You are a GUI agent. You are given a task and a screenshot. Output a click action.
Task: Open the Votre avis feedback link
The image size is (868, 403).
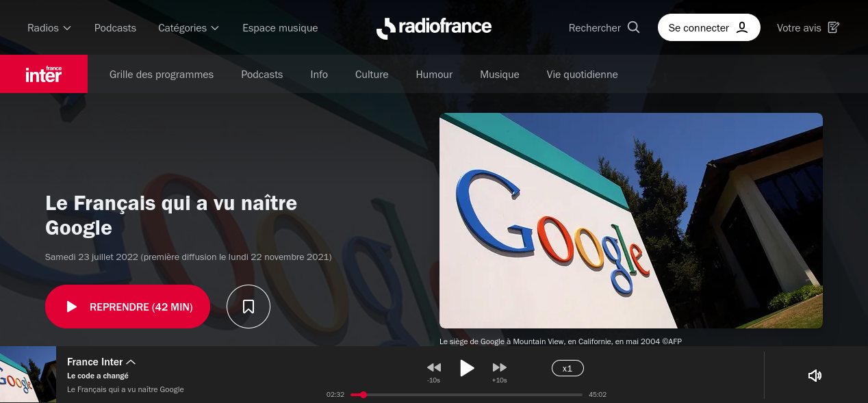tap(808, 28)
